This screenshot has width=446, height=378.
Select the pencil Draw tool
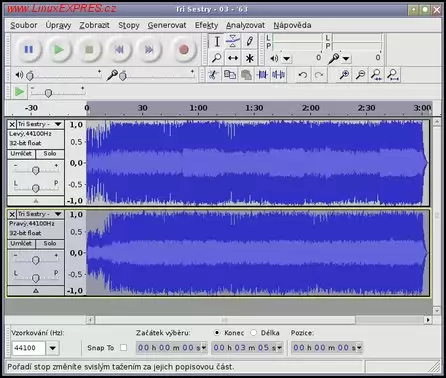pos(249,41)
